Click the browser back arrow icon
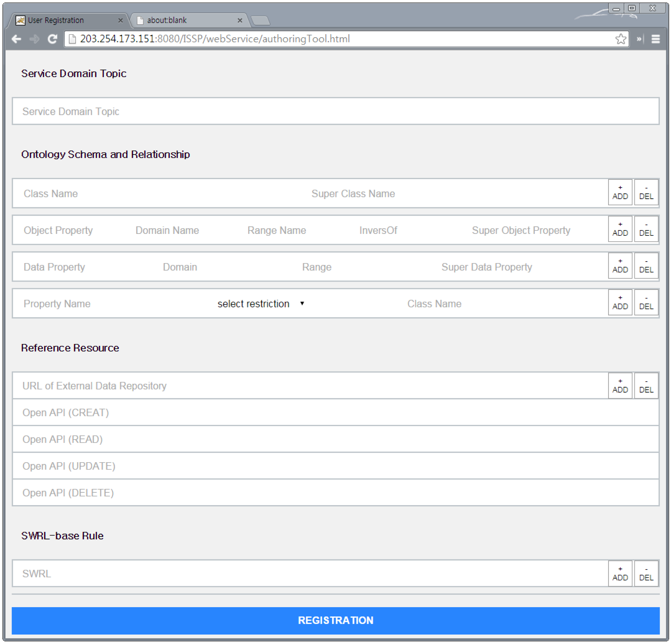The height and width of the screenshot is (644, 672). (16, 39)
